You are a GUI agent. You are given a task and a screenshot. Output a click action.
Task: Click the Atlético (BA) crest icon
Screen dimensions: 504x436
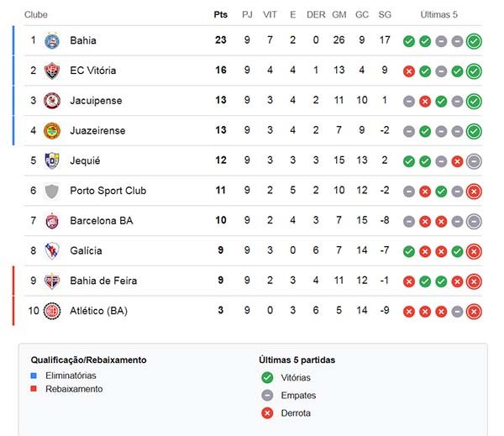pos(52,311)
